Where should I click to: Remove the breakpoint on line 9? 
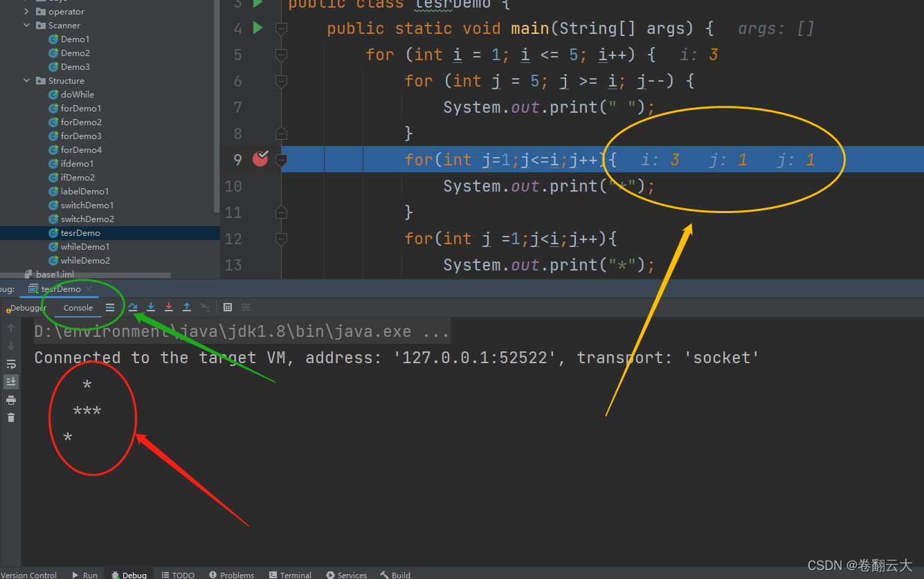click(260, 159)
